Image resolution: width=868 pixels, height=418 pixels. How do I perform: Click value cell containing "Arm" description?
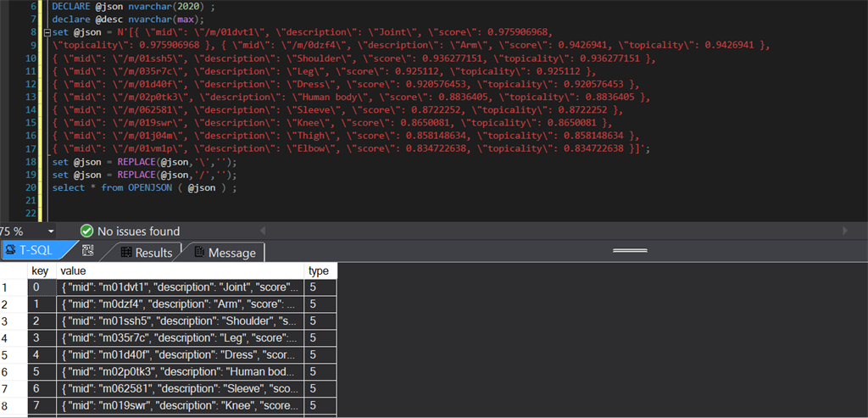pyautogui.click(x=181, y=304)
